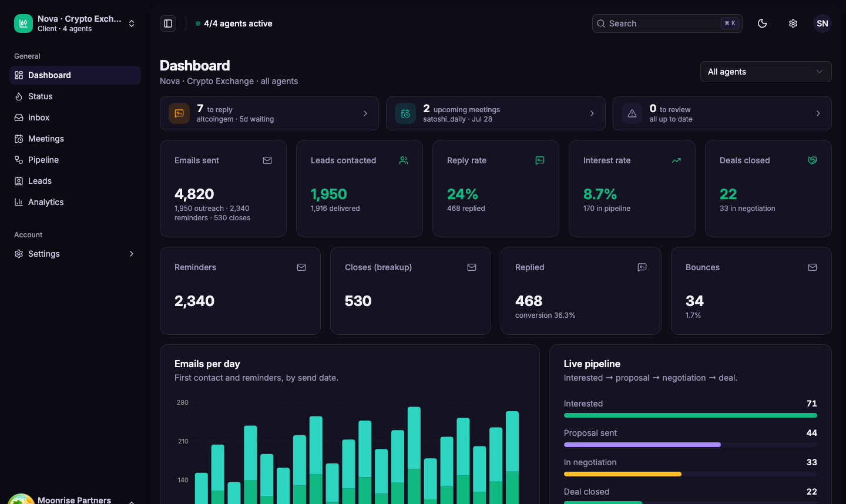The image size is (846, 504).
Task: Click the Emails per day chart title
Action: [207, 364]
